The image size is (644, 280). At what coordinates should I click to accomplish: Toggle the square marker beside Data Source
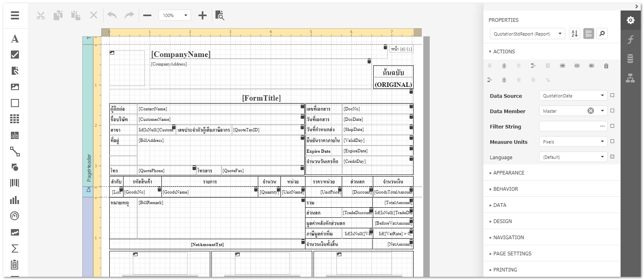(x=612, y=95)
